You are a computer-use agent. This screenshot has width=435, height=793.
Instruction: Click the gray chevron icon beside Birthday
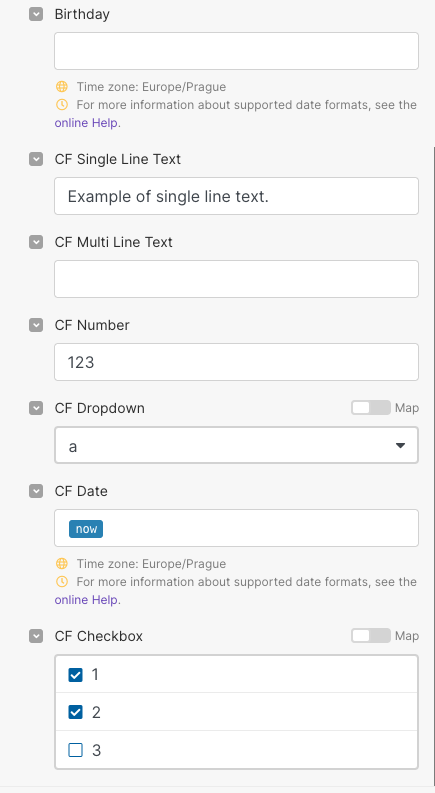tap(36, 14)
